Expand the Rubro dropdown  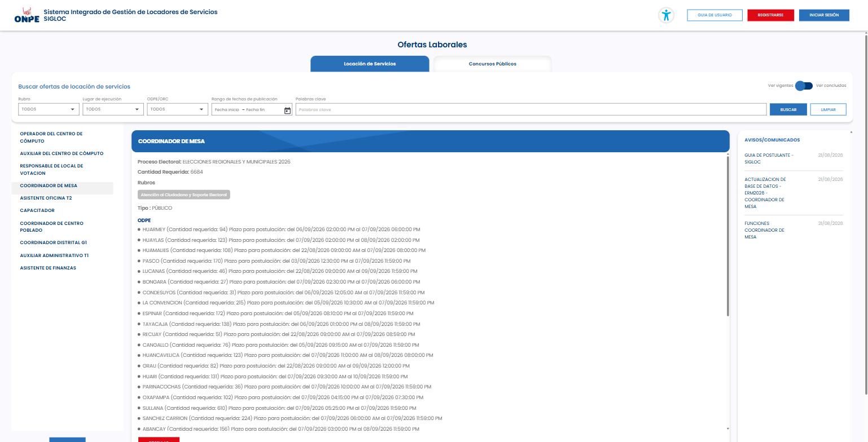coord(49,109)
